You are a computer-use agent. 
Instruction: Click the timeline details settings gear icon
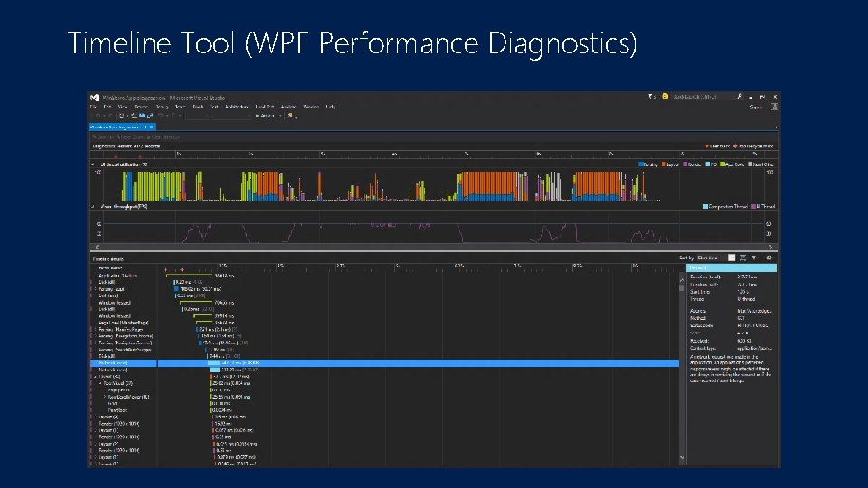[x=769, y=258]
